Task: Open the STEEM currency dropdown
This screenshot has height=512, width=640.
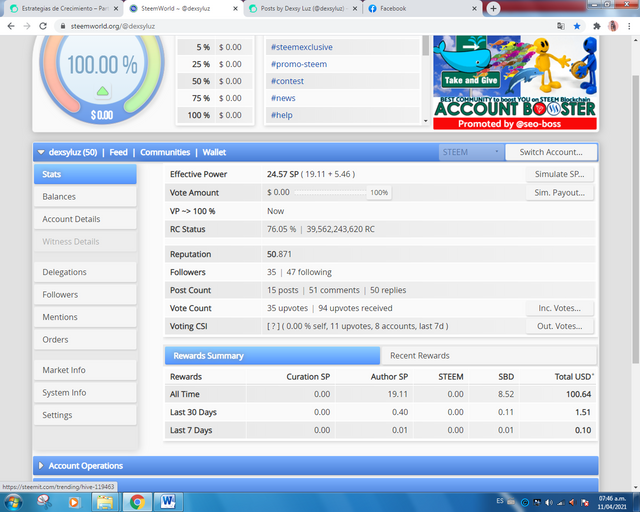Action: point(471,152)
